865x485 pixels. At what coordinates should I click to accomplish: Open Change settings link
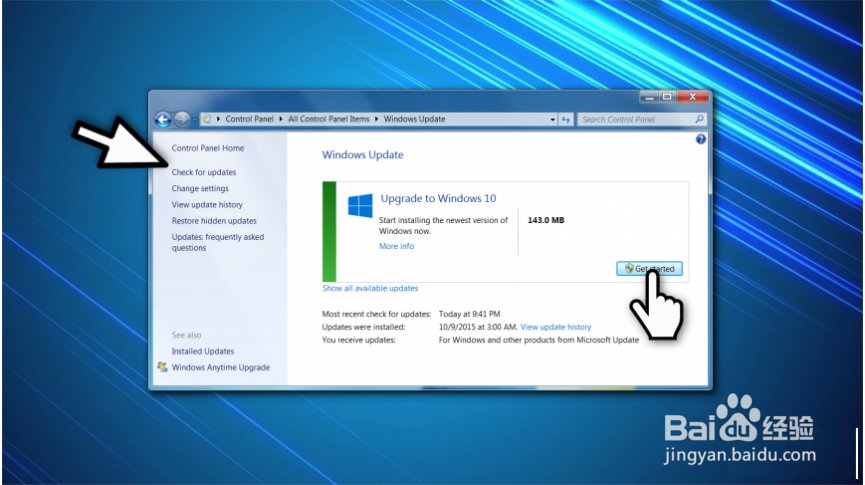pos(200,188)
